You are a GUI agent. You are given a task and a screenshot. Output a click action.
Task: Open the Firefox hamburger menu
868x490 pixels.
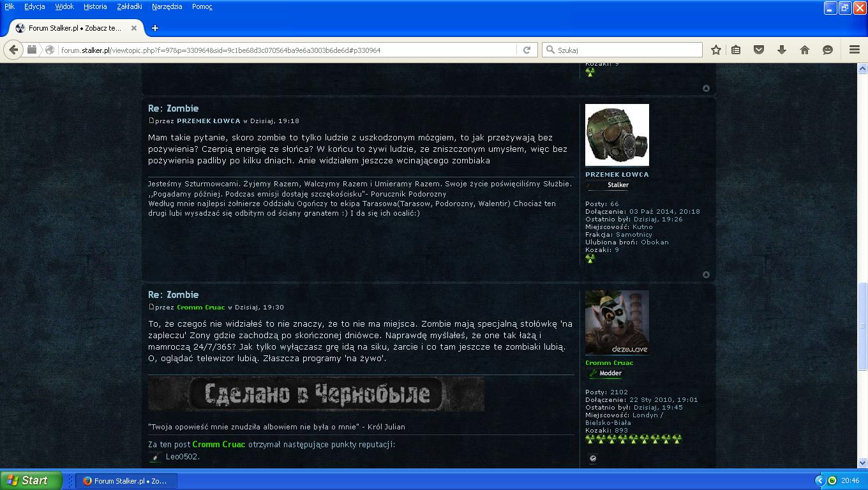click(855, 50)
